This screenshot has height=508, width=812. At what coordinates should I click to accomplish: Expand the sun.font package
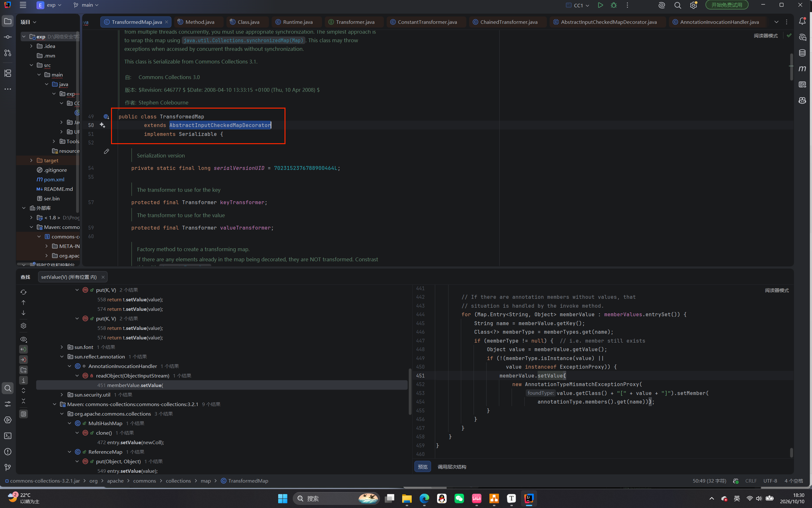[x=62, y=347]
